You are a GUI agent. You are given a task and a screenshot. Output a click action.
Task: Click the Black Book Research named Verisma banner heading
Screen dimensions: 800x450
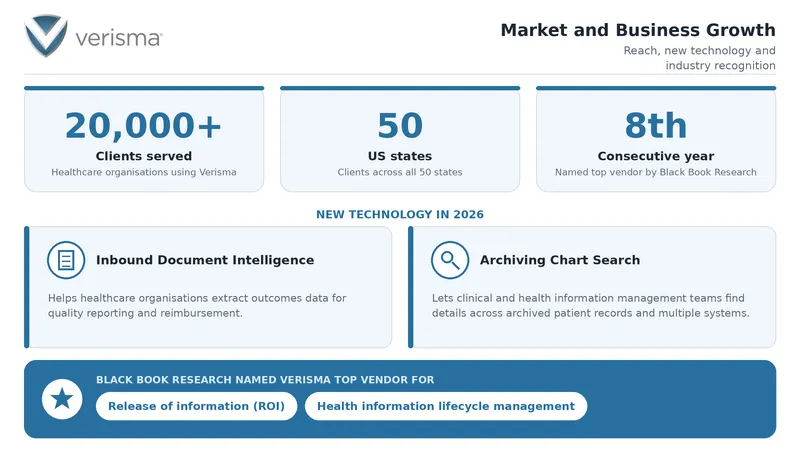coord(265,380)
